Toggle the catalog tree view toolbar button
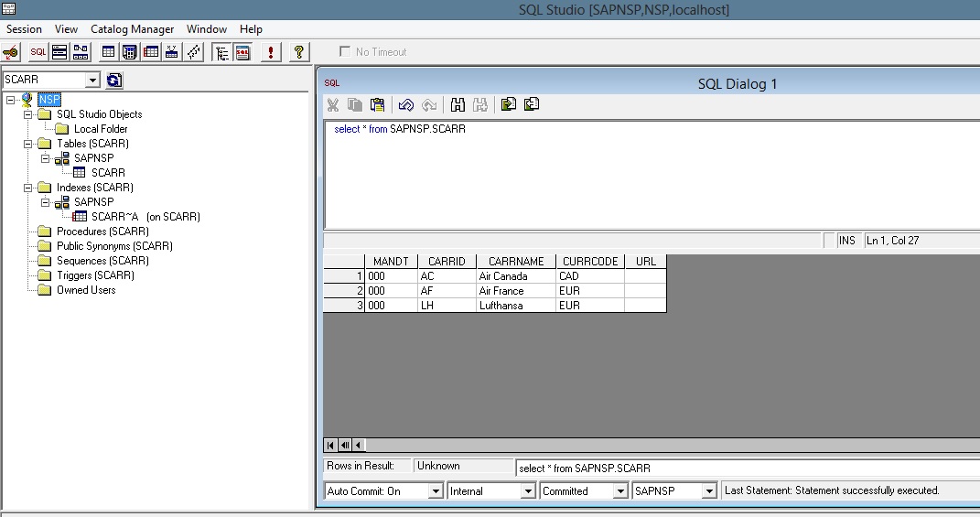The width and height of the screenshot is (980, 517). (x=221, y=52)
